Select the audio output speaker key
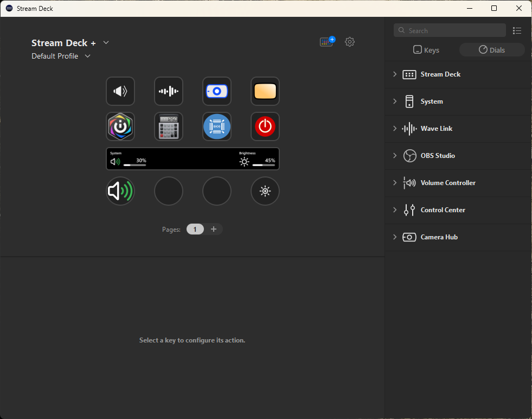Screen dimensions: 532x419 coord(120,91)
